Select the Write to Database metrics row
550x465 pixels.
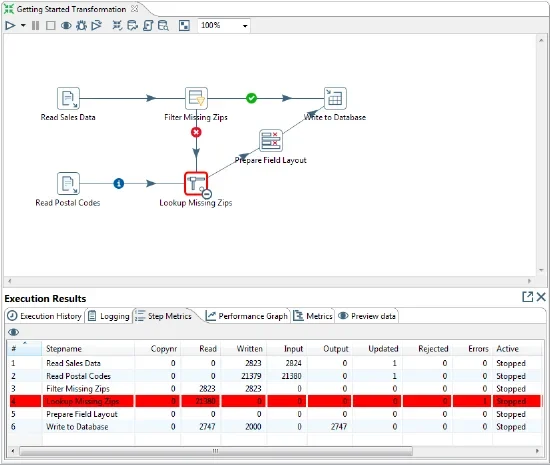click(x=275, y=427)
